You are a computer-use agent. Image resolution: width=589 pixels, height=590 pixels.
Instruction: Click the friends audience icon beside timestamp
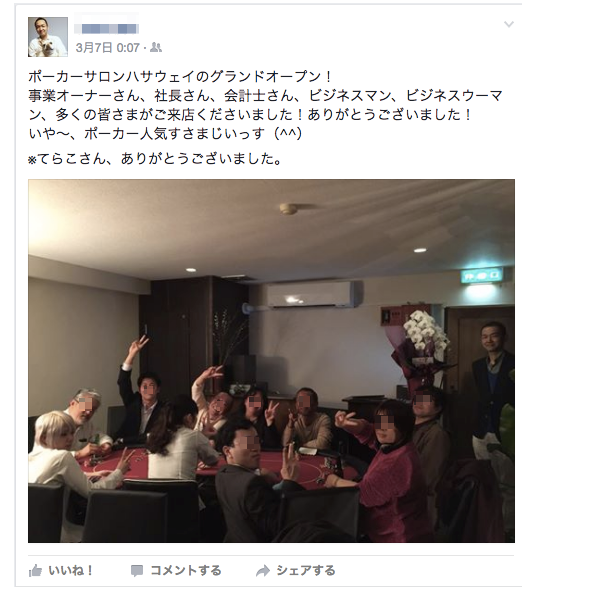[156, 47]
